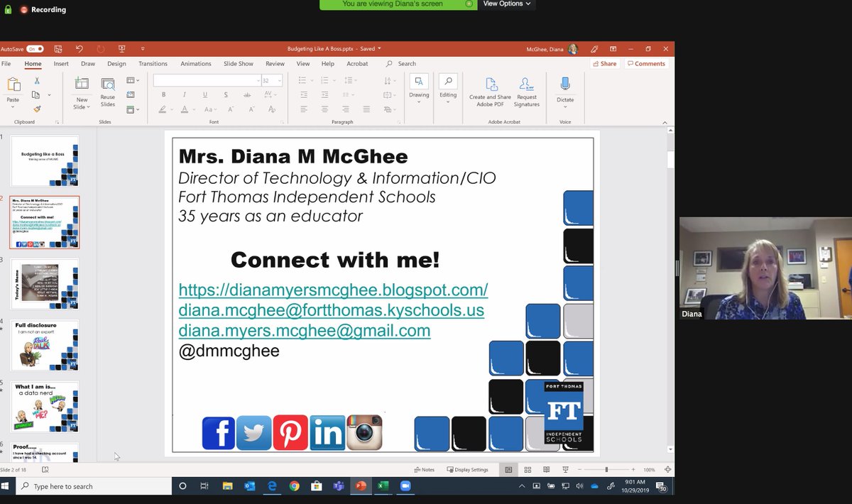Screen dimensions: 852x504
Task: Expand the Editing group dropdown
Action: [x=448, y=102]
